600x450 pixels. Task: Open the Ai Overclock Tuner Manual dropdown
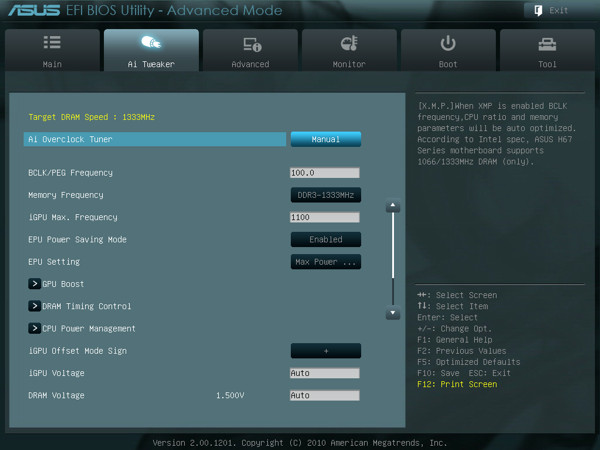click(326, 139)
